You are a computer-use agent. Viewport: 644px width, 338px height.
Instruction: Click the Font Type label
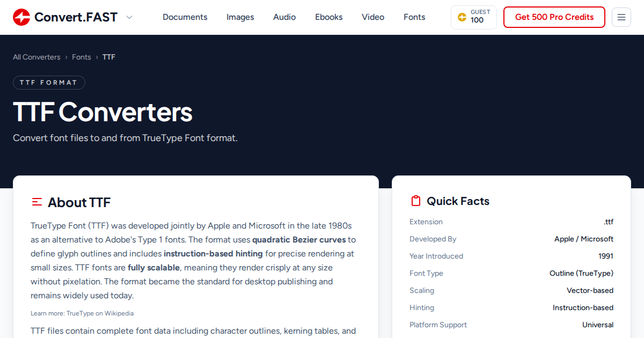[426, 273]
